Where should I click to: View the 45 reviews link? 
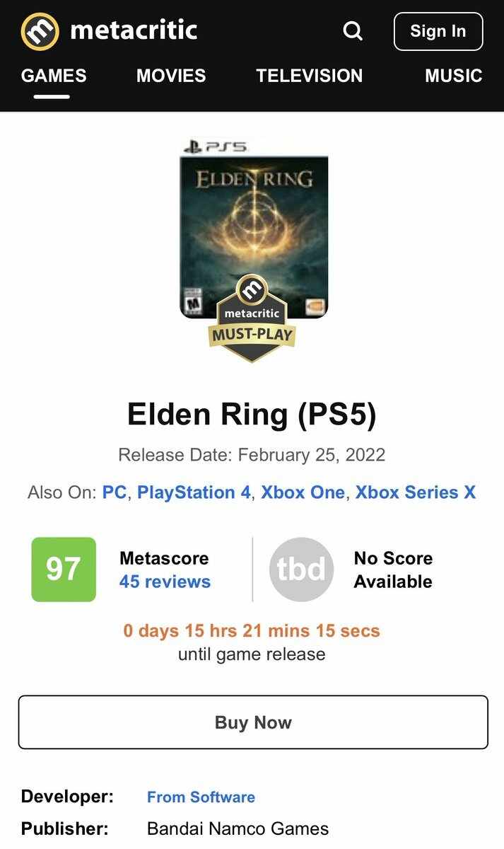[165, 582]
